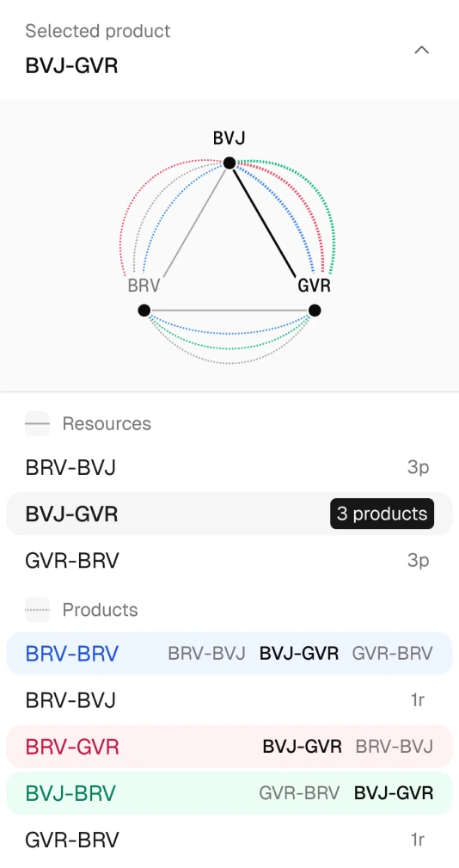Click GVR-BRV tag in BRV-BRV row
Screen dimensions: 459x868
coord(393,653)
